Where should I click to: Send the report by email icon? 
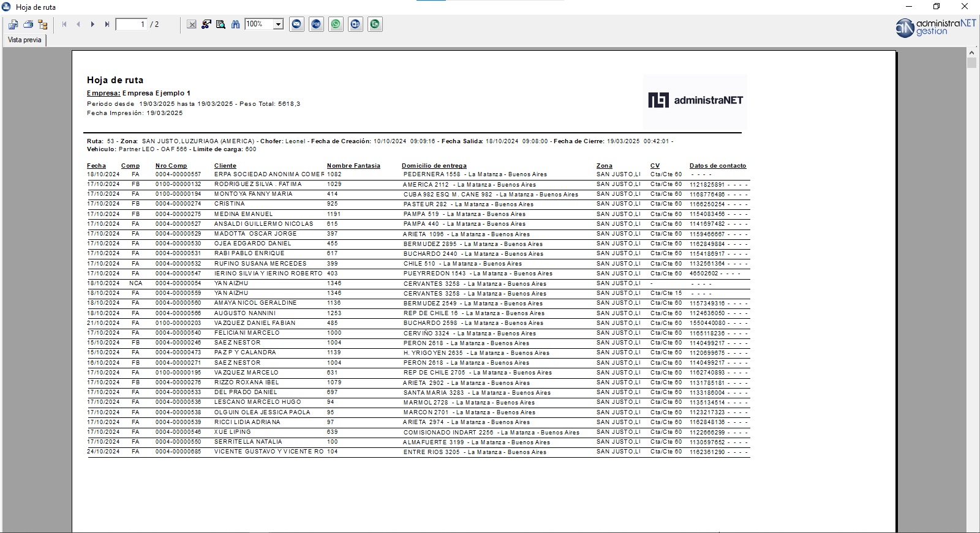(x=296, y=24)
